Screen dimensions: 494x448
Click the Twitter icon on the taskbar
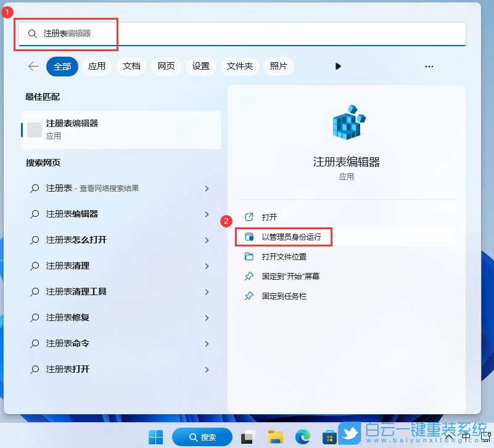(350, 434)
